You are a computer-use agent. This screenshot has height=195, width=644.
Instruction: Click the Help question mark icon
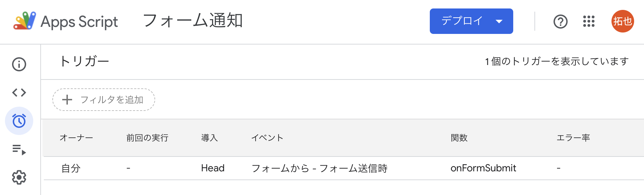(560, 22)
